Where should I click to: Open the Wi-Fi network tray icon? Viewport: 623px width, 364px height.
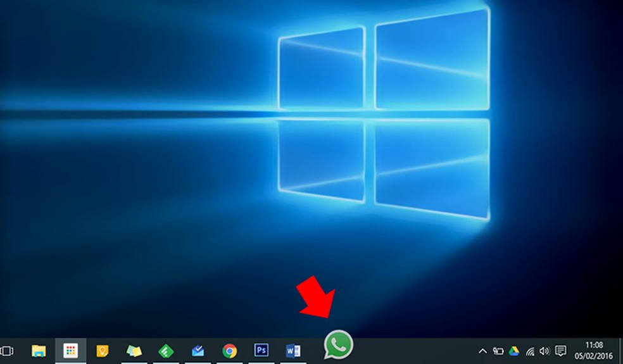pos(530,351)
